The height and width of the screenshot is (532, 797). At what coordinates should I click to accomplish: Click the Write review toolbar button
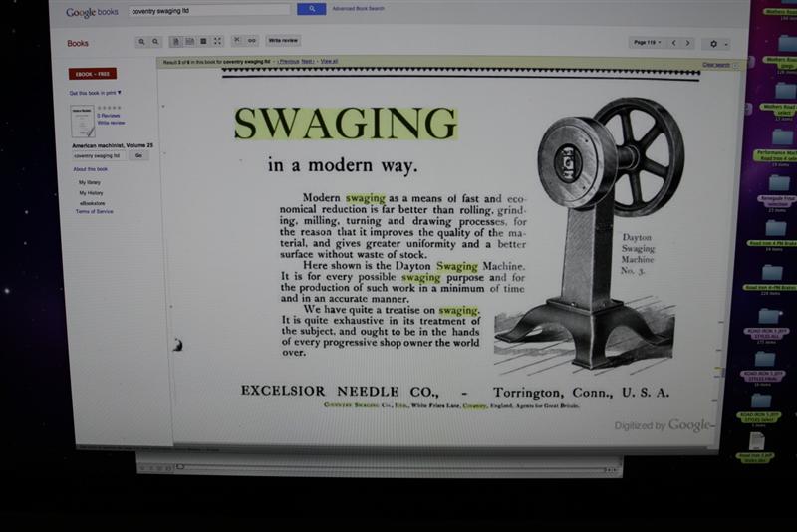283,40
